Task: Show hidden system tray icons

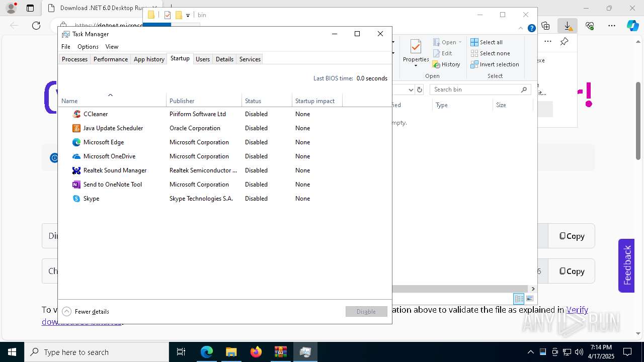Action: (x=530, y=352)
